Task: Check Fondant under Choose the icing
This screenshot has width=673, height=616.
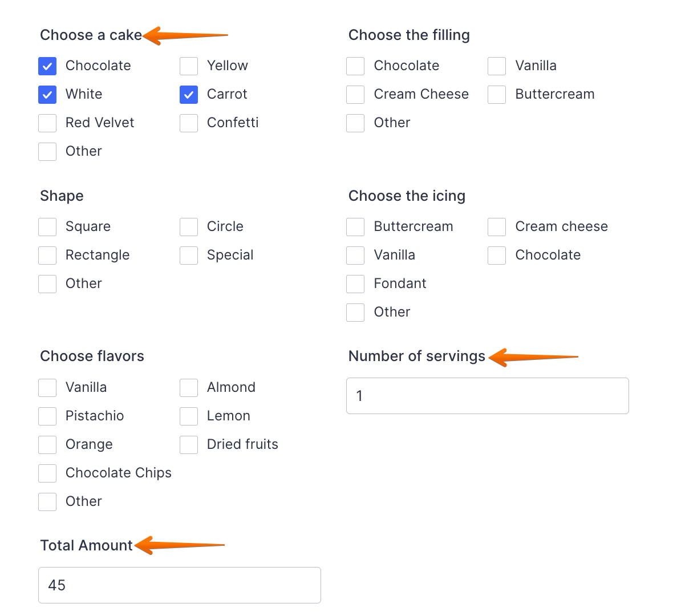Action: 355,284
